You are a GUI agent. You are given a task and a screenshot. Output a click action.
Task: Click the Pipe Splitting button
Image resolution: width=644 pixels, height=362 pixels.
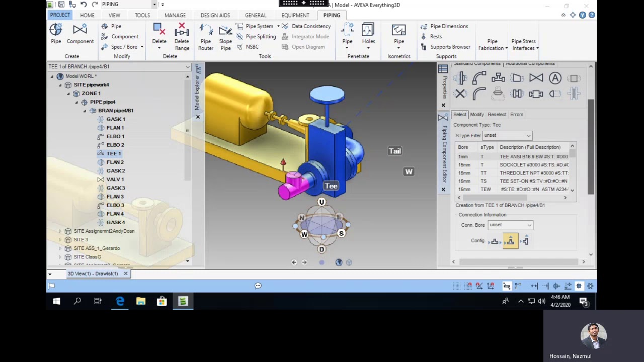pos(256,37)
